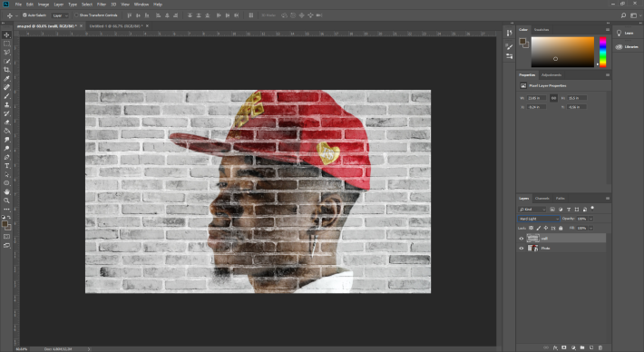Switch to the Channels tab
The width and height of the screenshot is (644, 352).
542,199
